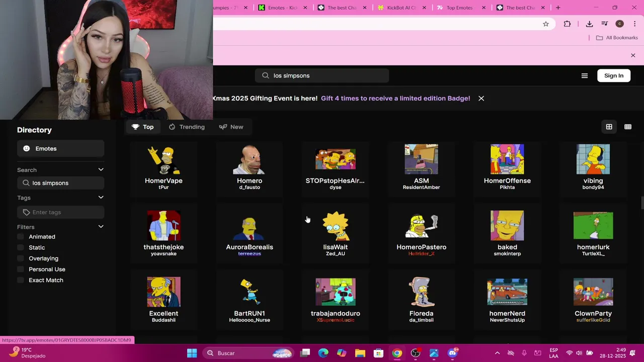The image size is (644, 362).
Task: Select the Trending tab
Action: (187, 127)
